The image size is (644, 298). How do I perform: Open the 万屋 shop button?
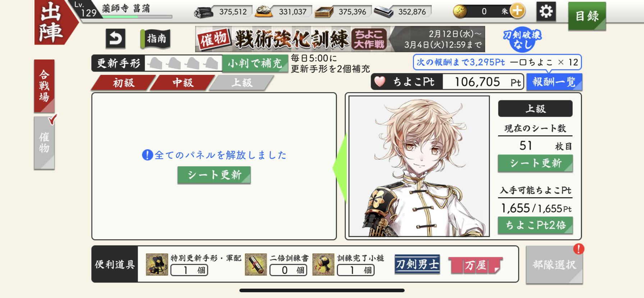(x=475, y=265)
